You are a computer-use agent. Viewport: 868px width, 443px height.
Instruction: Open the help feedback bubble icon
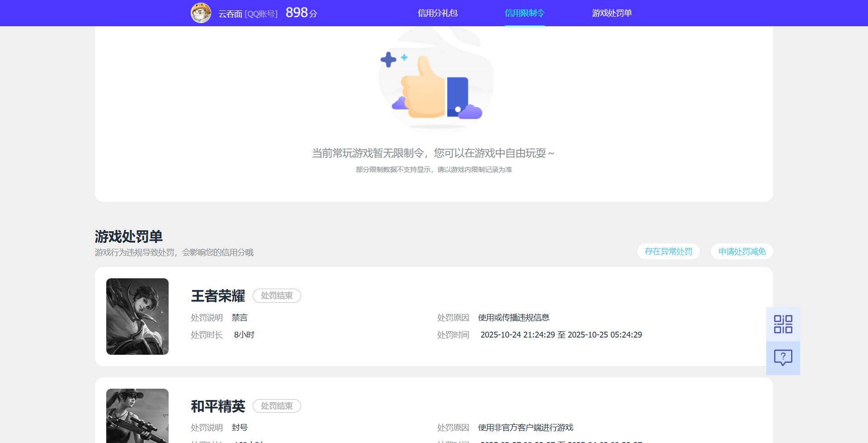tap(783, 358)
